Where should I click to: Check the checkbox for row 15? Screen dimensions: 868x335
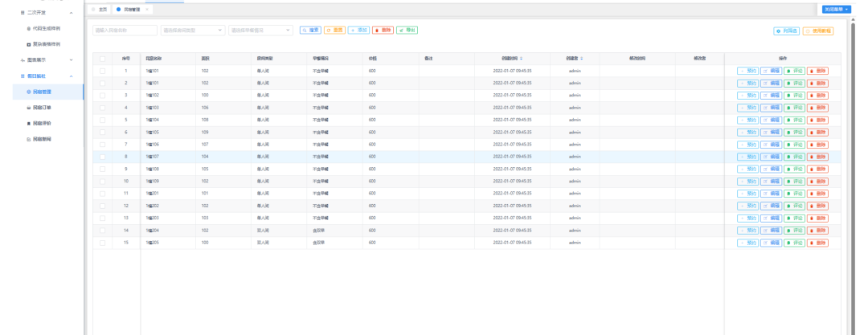(102, 243)
